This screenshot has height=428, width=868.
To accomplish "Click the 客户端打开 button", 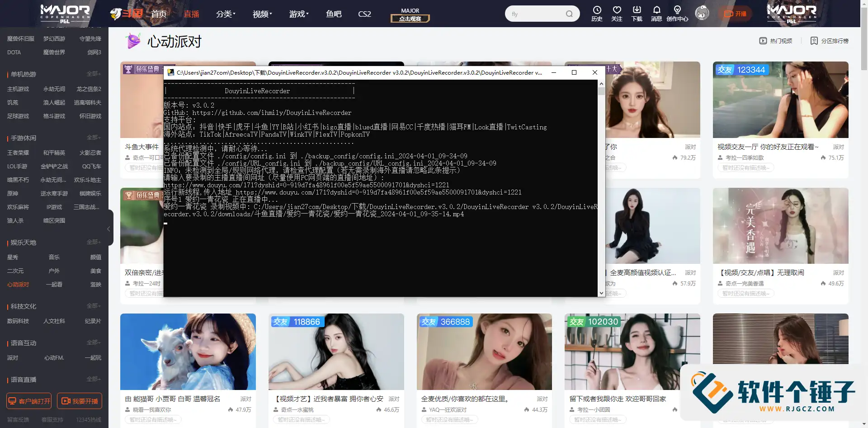I will click(29, 401).
